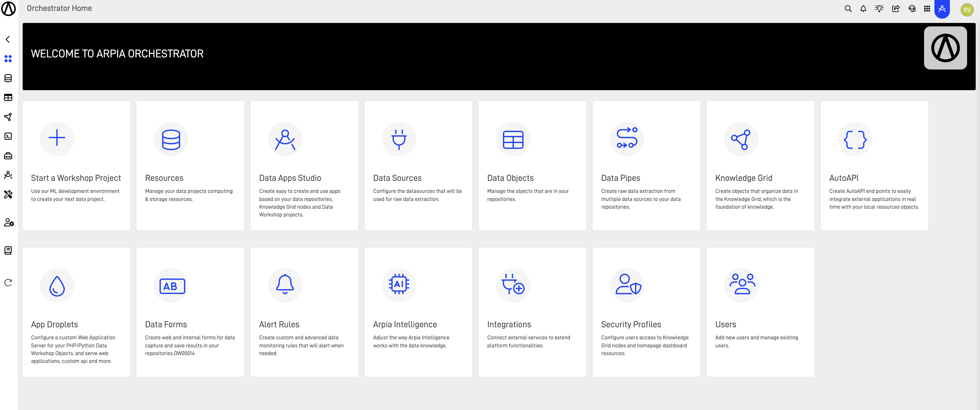
Task: Open the Resources card title
Action: tap(164, 178)
